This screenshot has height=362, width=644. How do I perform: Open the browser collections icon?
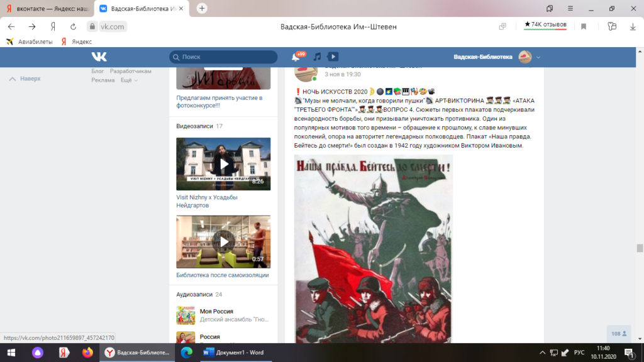[x=612, y=26]
